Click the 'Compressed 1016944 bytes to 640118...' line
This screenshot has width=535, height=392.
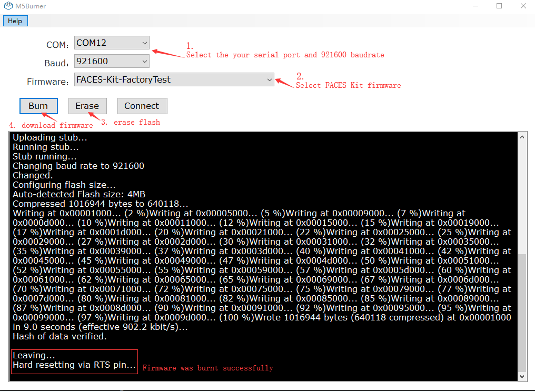100,204
